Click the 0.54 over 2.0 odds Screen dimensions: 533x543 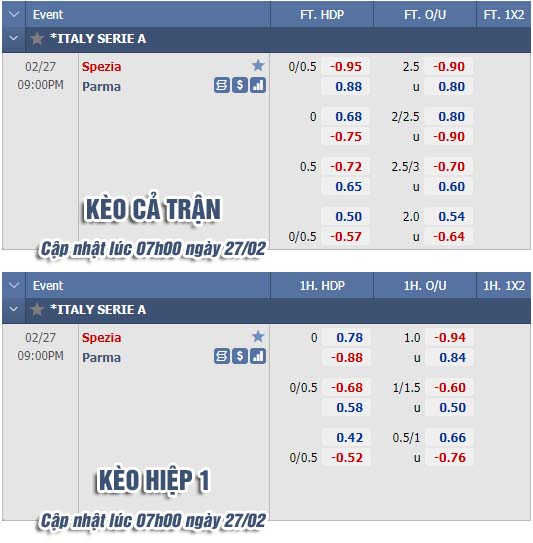[451, 216]
